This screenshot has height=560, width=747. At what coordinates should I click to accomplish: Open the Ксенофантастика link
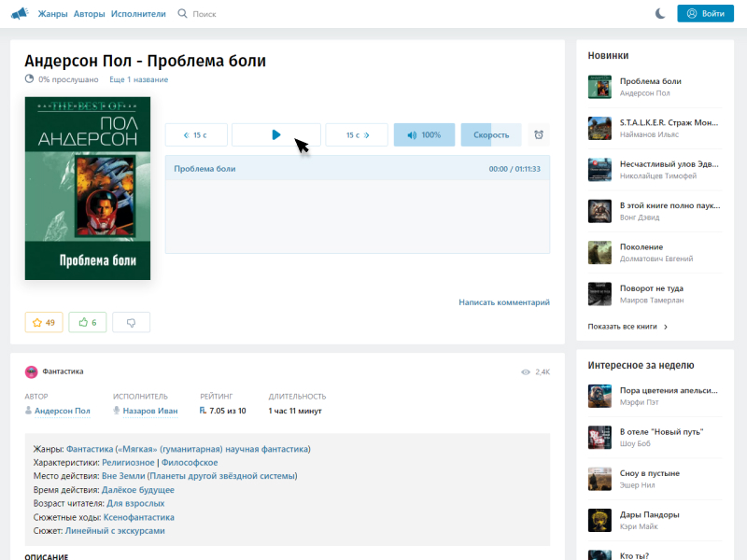(138, 517)
